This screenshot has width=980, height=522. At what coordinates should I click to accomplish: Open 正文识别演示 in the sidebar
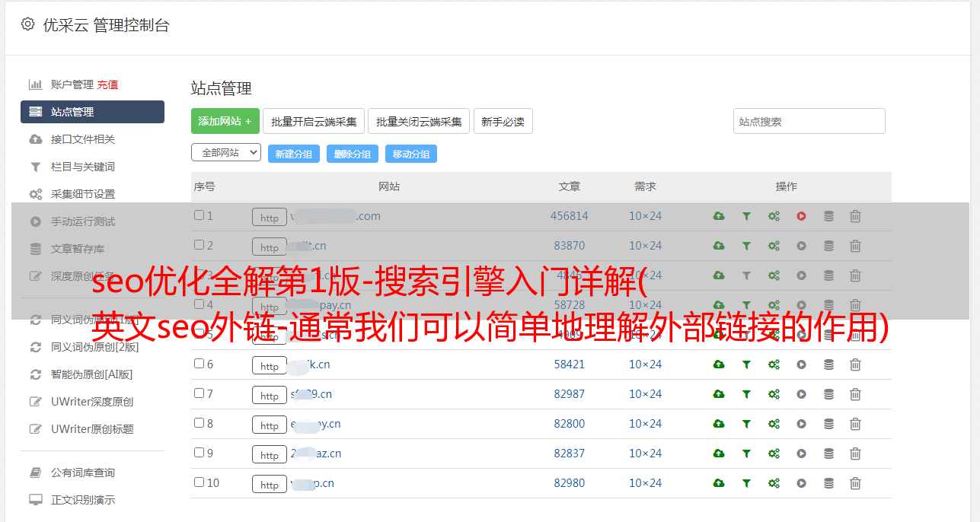83,500
